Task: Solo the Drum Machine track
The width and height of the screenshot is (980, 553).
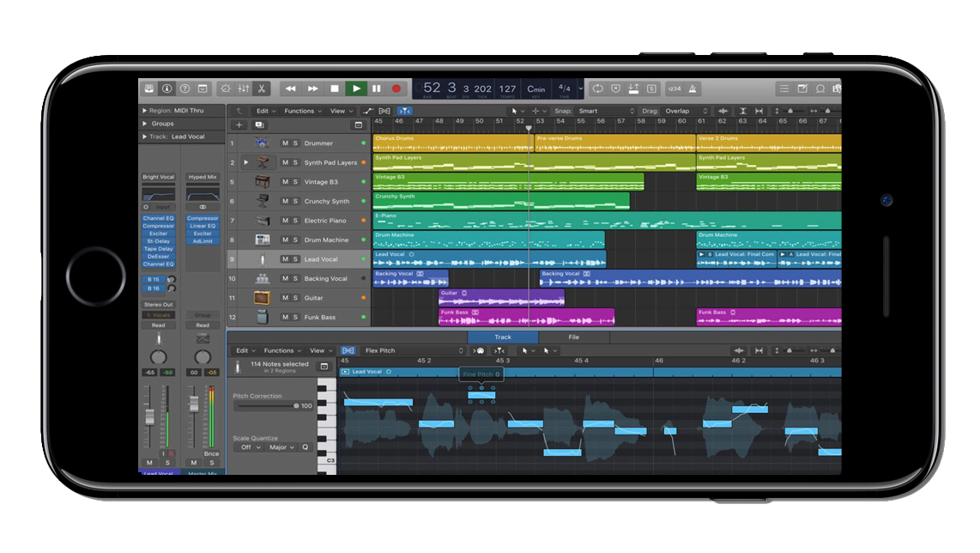Action: pyautogui.click(x=295, y=240)
